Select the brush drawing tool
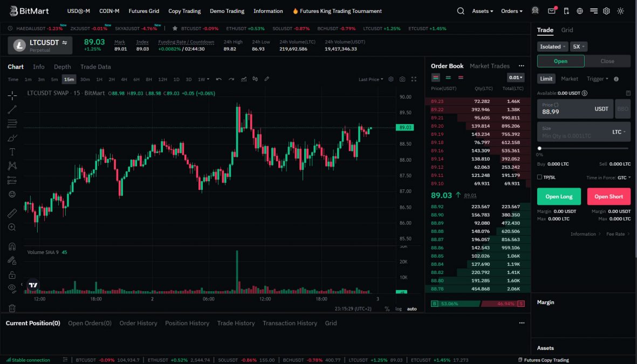This screenshot has width=637, height=364. click(12, 138)
